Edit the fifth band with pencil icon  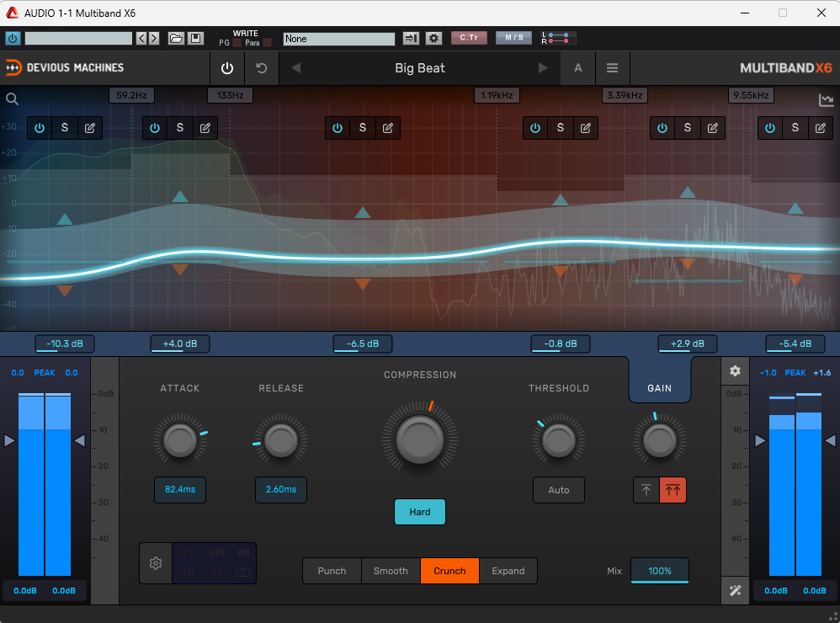tap(713, 128)
